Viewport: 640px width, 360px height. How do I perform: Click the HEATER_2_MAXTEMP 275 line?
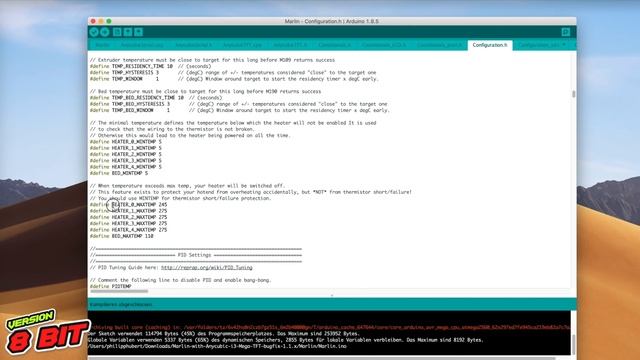coord(129,217)
